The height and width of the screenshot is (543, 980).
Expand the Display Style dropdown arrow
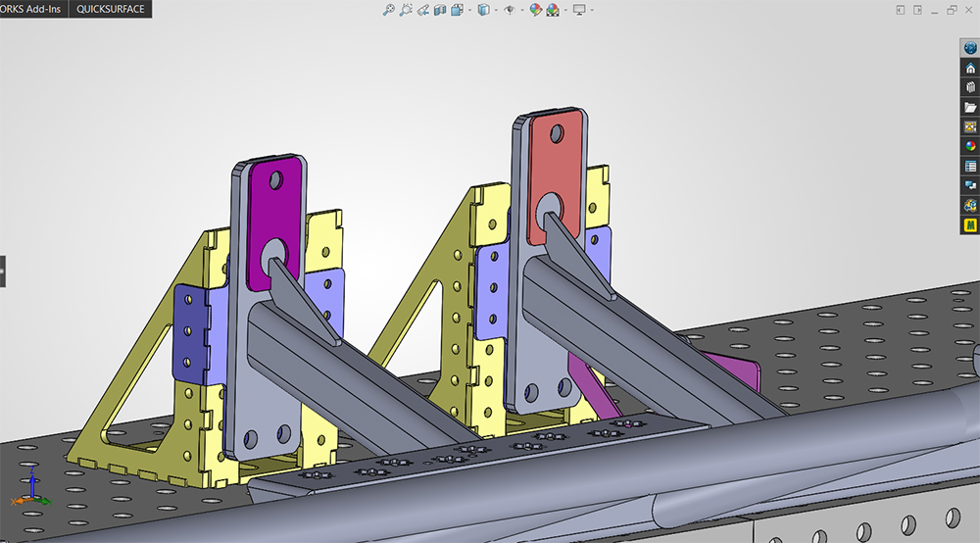point(496,10)
